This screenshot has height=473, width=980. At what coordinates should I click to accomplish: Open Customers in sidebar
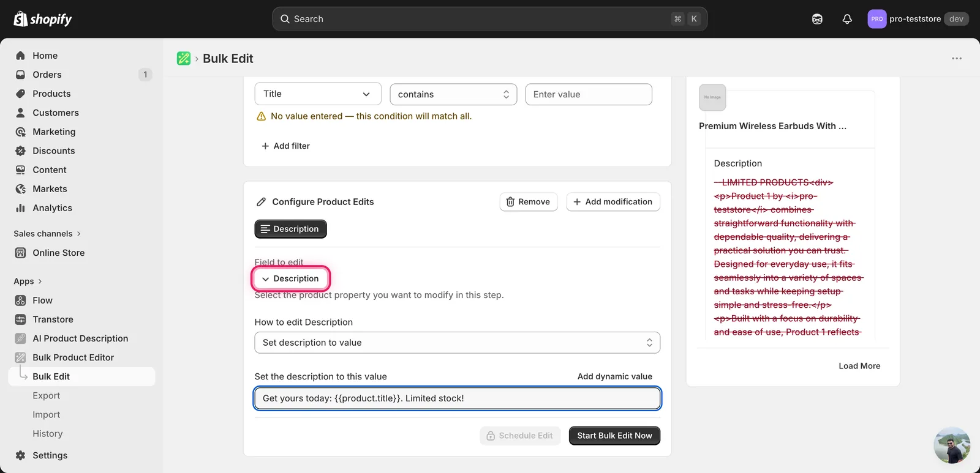pos(81,113)
